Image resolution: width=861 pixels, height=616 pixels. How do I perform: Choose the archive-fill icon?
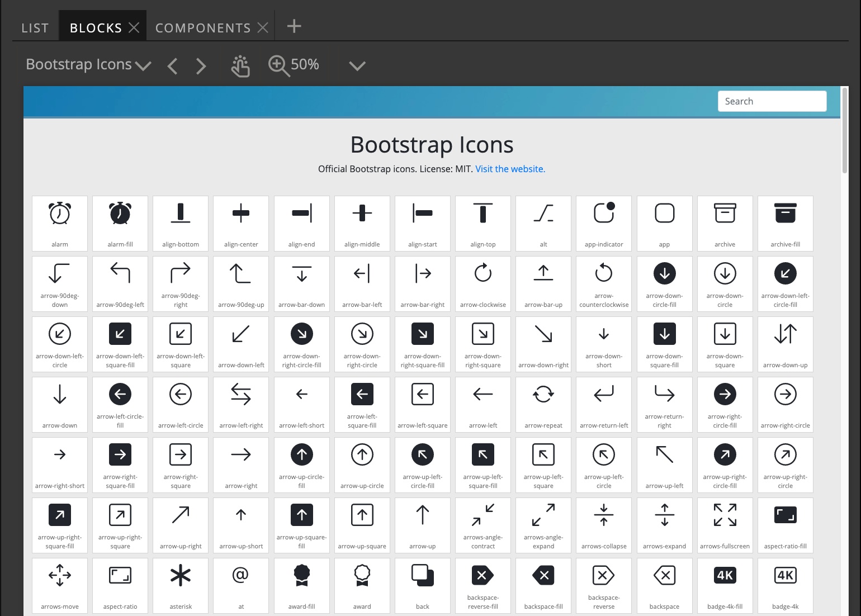point(786,224)
